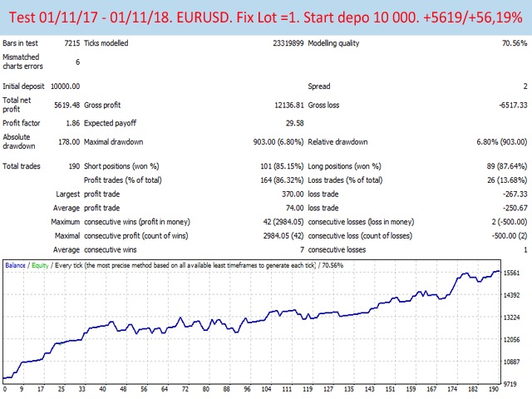Click Loss trades value '26 (13.68%)'
This screenshot has height=399, width=532.
[x=507, y=180]
